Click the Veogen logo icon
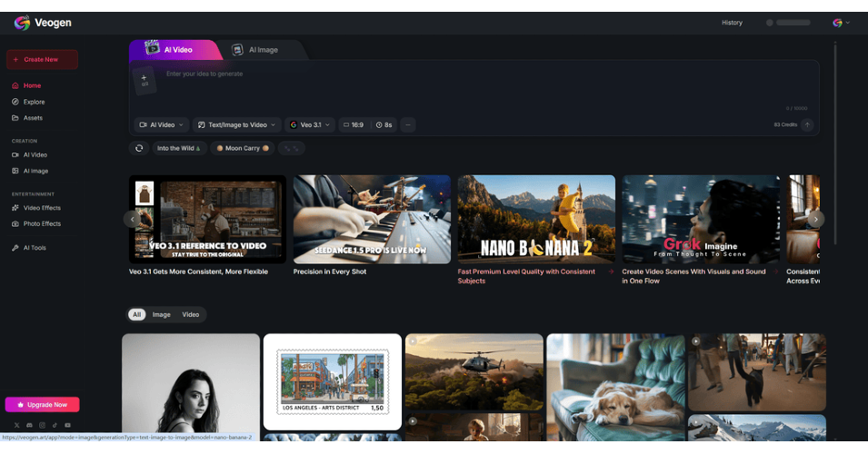Viewport: 868px width, 454px height. coord(22,23)
